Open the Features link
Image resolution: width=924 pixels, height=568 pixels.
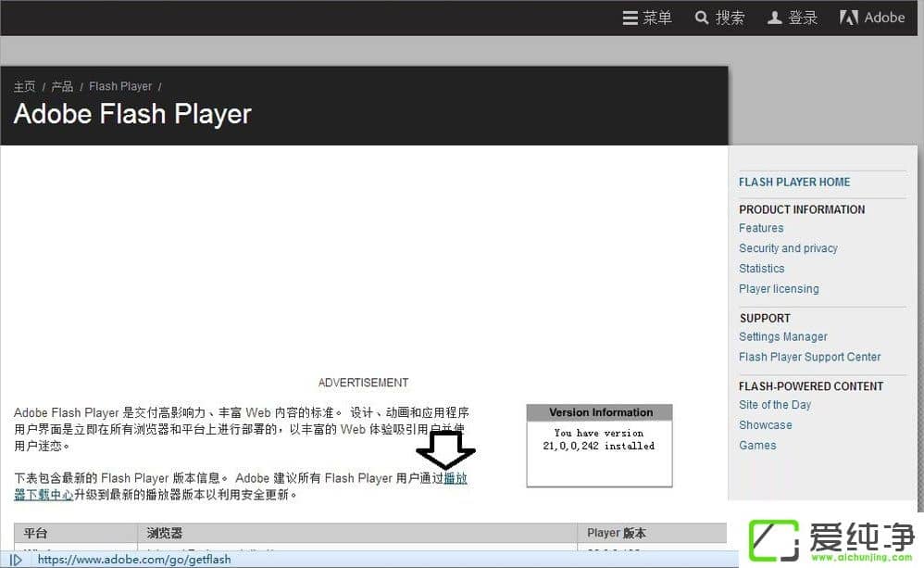pos(761,228)
